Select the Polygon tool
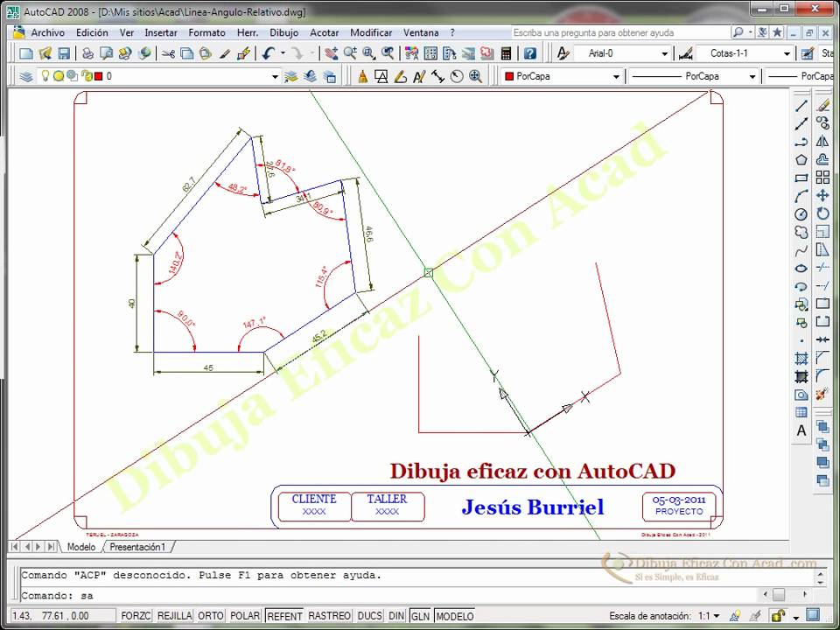This screenshot has height=630, width=840. (801, 159)
